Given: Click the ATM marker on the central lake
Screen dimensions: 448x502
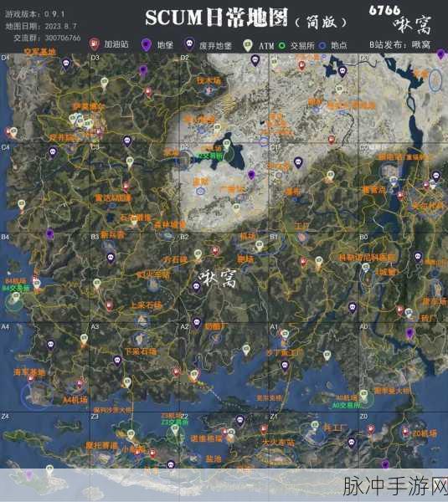Looking at the screenshot, I should 227,144.
